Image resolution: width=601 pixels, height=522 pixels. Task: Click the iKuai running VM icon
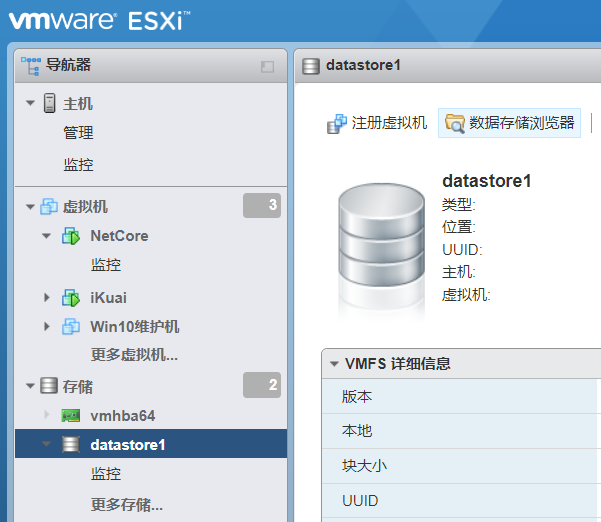click(x=71, y=298)
